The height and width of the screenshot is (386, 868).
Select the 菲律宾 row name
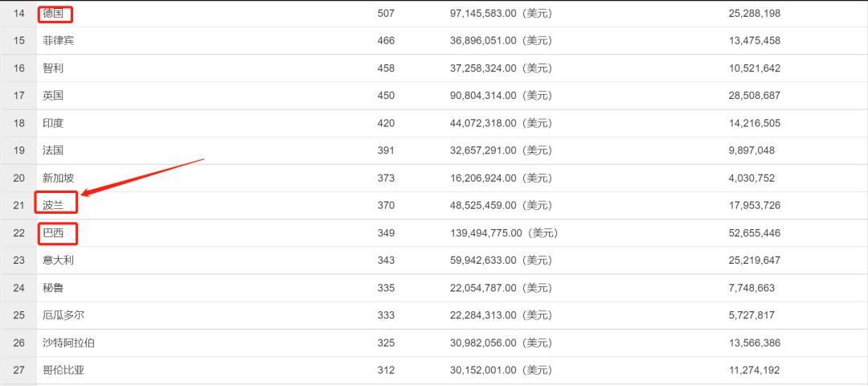click(58, 41)
